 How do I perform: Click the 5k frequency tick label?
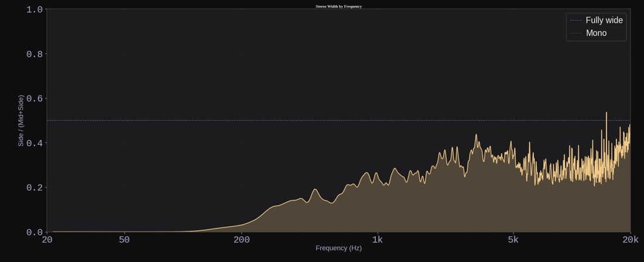(x=513, y=240)
